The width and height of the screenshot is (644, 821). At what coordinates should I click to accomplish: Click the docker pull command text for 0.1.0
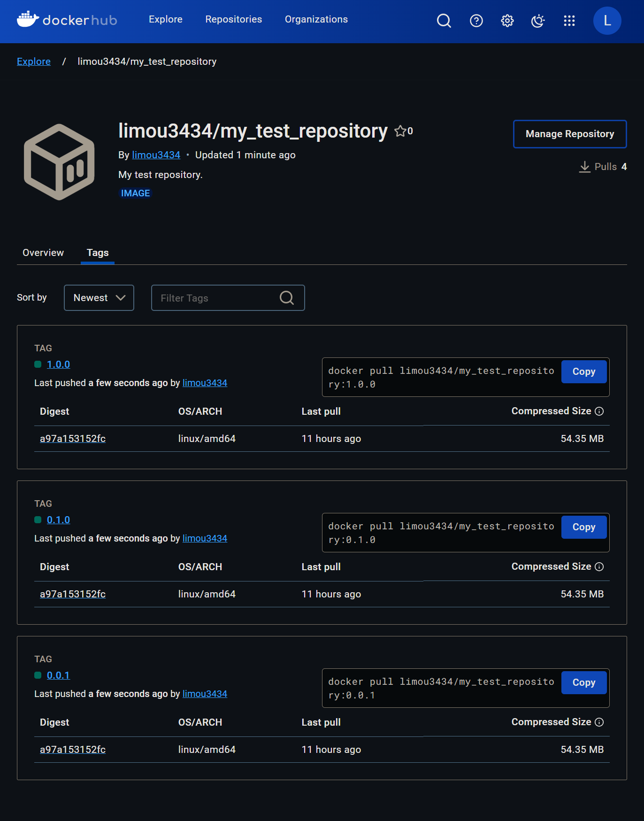[x=441, y=533]
